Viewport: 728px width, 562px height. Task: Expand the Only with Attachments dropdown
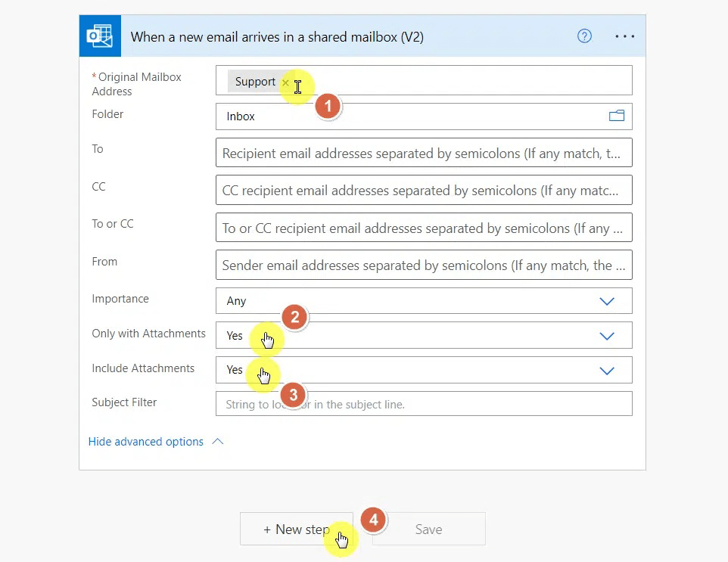click(x=606, y=336)
